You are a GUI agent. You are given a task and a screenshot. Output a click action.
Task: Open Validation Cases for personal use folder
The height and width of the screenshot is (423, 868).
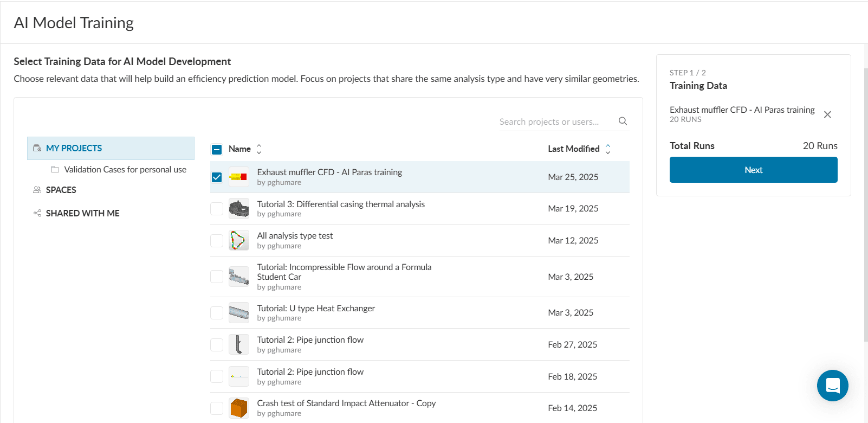[x=125, y=170]
